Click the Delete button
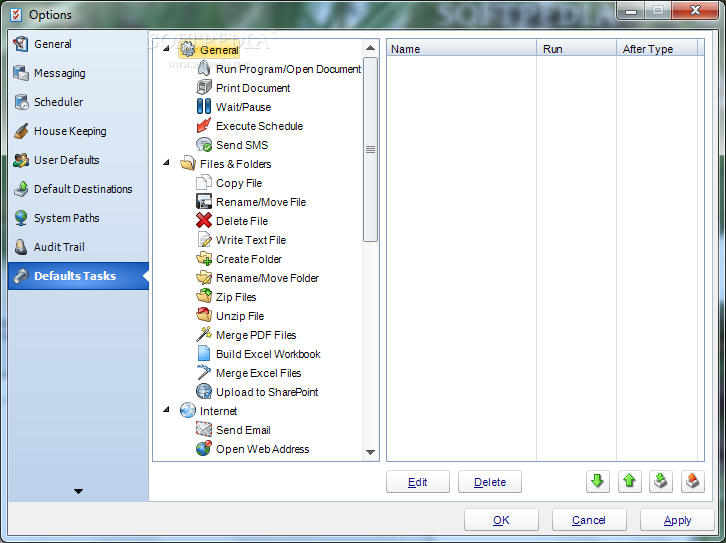This screenshot has width=726, height=543. click(490, 482)
